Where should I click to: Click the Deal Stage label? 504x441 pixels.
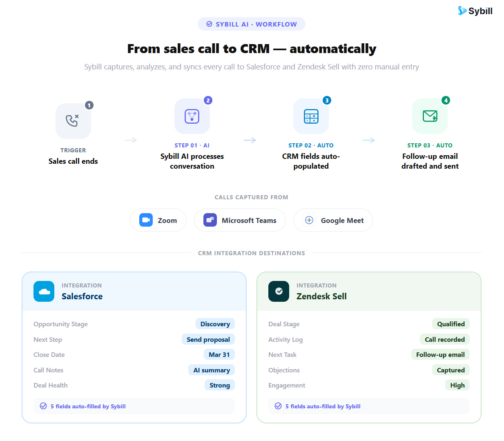284,324
